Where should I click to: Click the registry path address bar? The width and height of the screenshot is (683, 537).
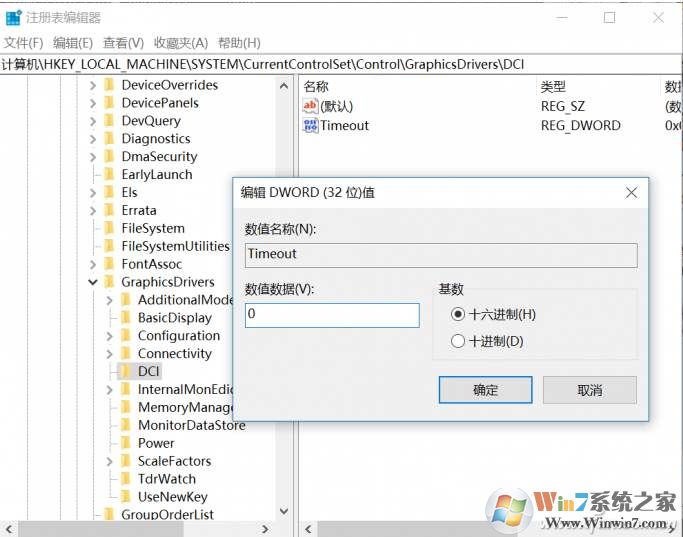tap(340, 64)
